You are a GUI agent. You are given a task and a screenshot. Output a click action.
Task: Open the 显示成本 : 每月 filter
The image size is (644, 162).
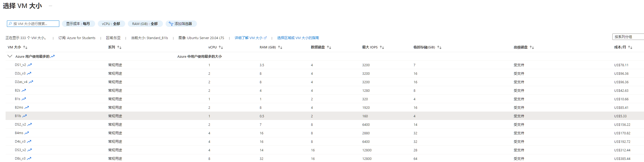[78, 24]
